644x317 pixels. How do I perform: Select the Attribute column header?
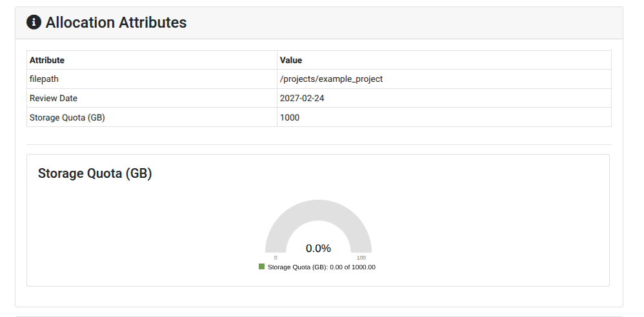(x=47, y=60)
